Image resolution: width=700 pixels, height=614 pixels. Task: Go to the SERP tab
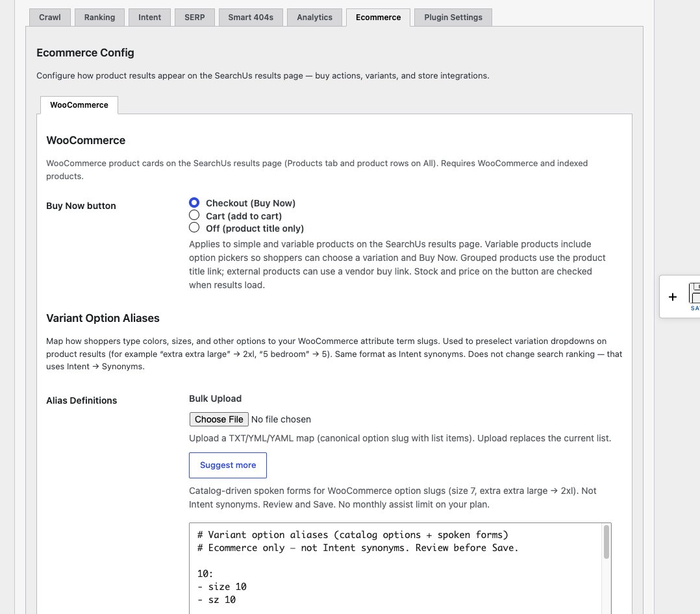tap(195, 18)
